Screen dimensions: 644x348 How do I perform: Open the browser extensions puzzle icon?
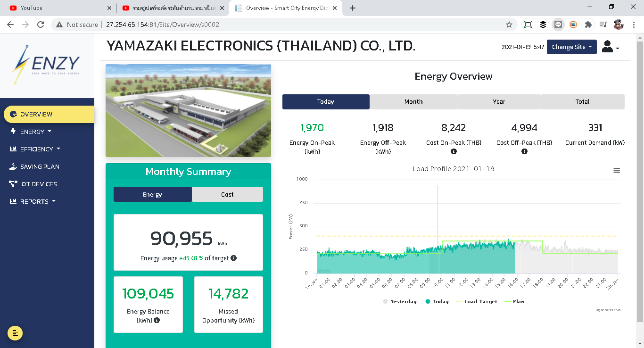tap(588, 25)
